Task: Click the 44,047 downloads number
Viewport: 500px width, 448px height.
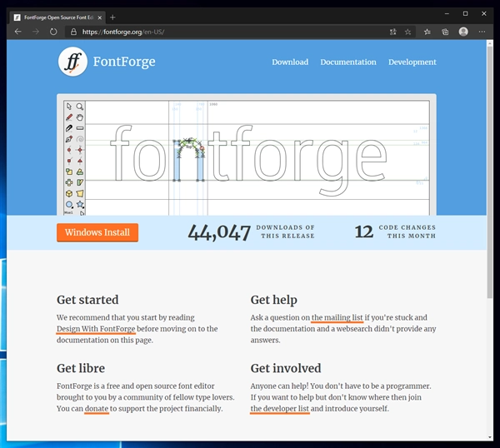Action: pyautogui.click(x=219, y=232)
